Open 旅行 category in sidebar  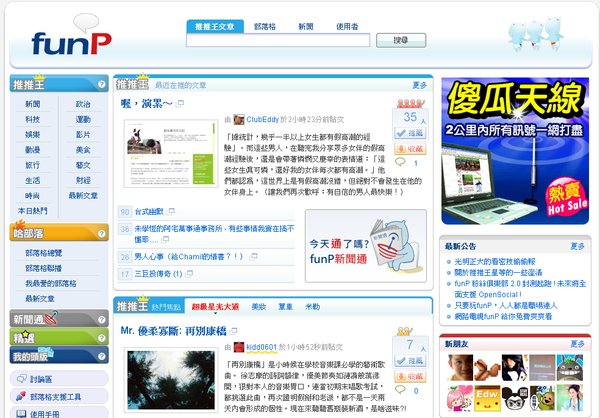pos(33,165)
